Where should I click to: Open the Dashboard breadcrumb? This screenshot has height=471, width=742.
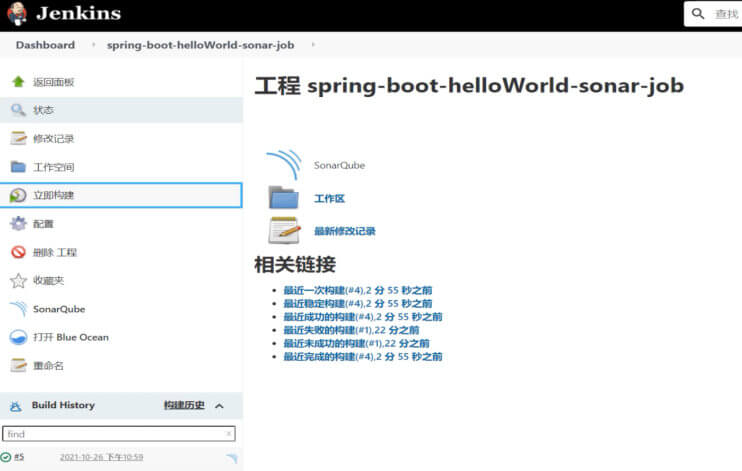(45, 45)
